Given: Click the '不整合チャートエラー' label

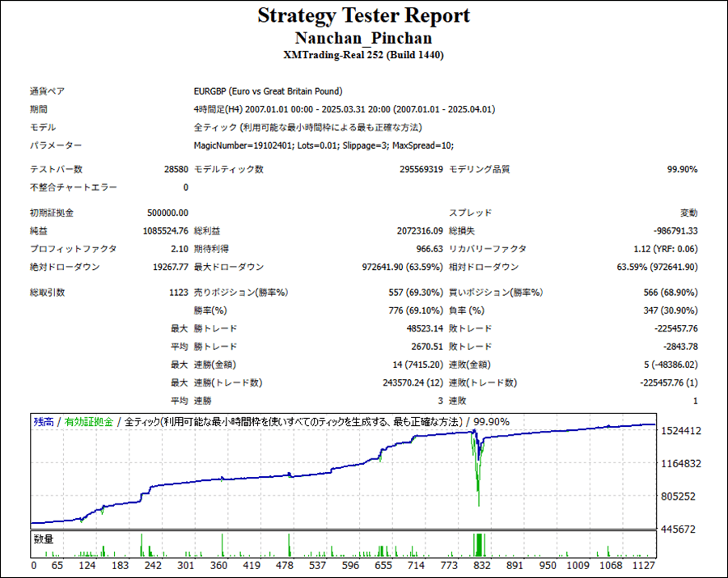Looking at the screenshot, I should point(74,188).
